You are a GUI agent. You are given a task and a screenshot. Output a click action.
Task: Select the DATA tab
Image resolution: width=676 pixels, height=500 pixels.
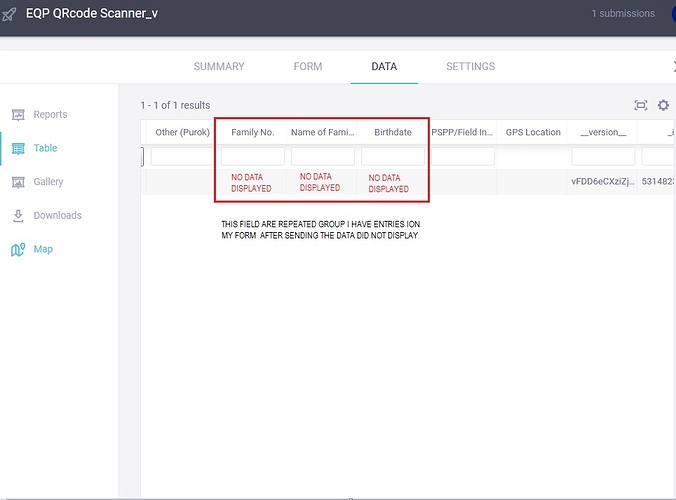[384, 67]
